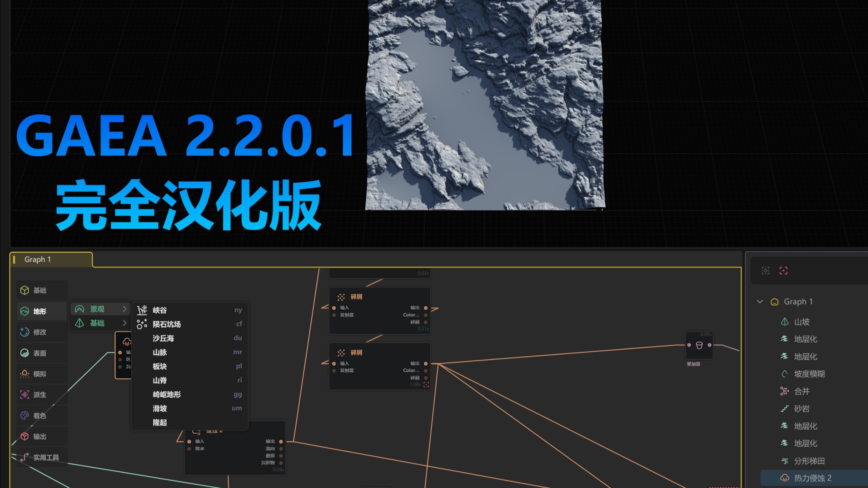Viewport: 868px width, 488px height.
Task: Add a 陨石坑场 node from the menu
Action: point(190,324)
